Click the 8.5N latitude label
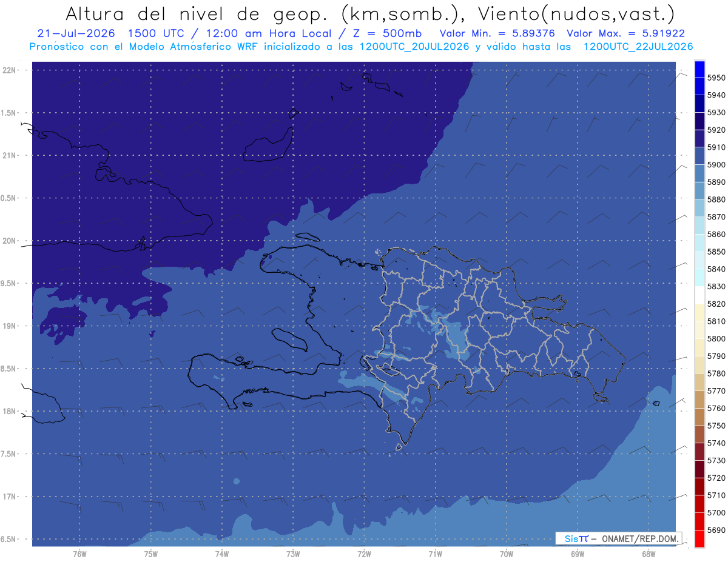The height and width of the screenshot is (562, 728). tap(8, 369)
